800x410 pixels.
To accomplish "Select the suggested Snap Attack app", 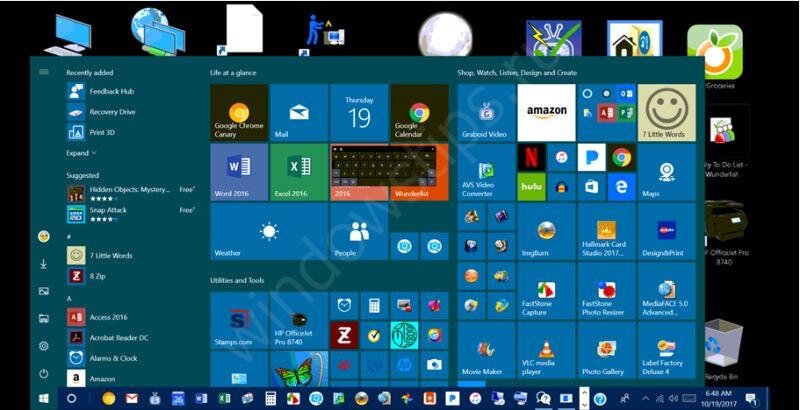I will tap(131, 214).
